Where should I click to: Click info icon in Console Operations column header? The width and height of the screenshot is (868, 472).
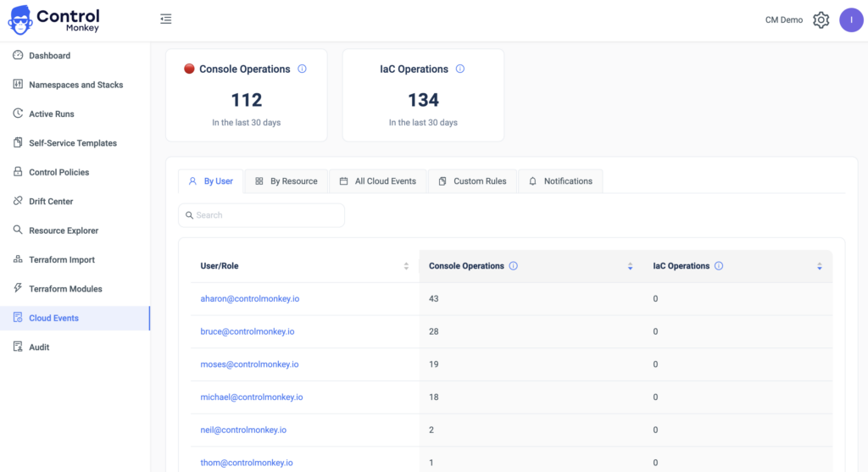coord(514,266)
